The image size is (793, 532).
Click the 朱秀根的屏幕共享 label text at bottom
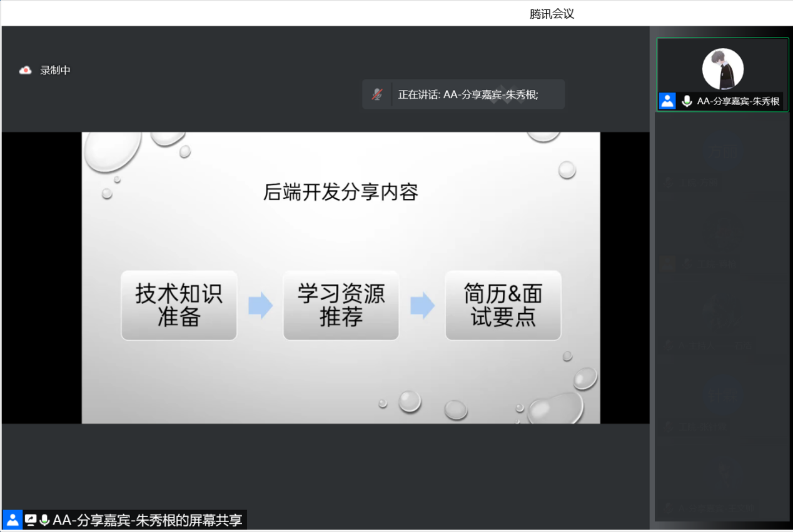148,520
